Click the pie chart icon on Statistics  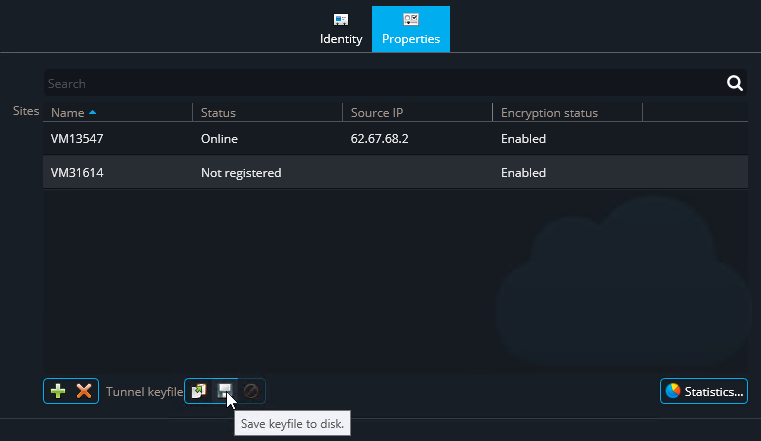pos(673,391)
